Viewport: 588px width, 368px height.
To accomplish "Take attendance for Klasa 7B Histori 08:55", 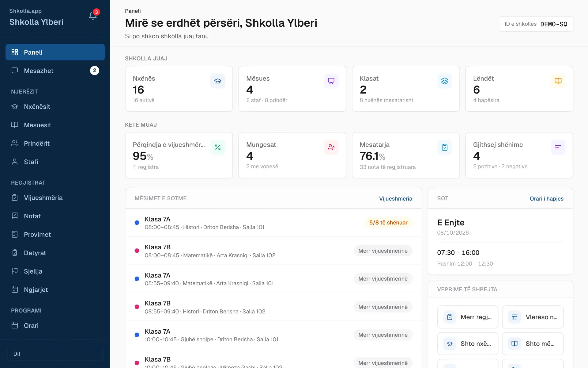I will click(x=383, y=307).
